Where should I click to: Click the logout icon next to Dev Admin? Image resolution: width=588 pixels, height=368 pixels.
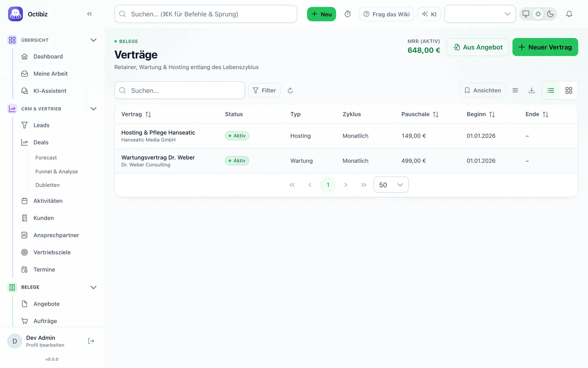[x=91, y=341]
